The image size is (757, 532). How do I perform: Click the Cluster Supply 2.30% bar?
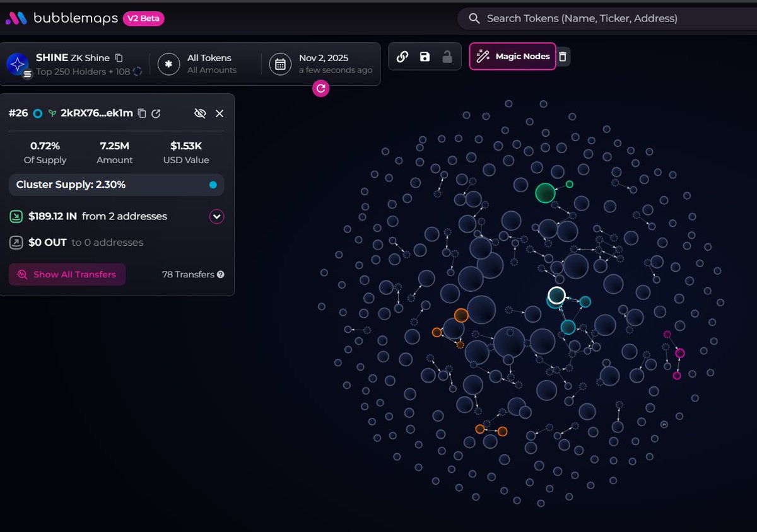point(116,185)
